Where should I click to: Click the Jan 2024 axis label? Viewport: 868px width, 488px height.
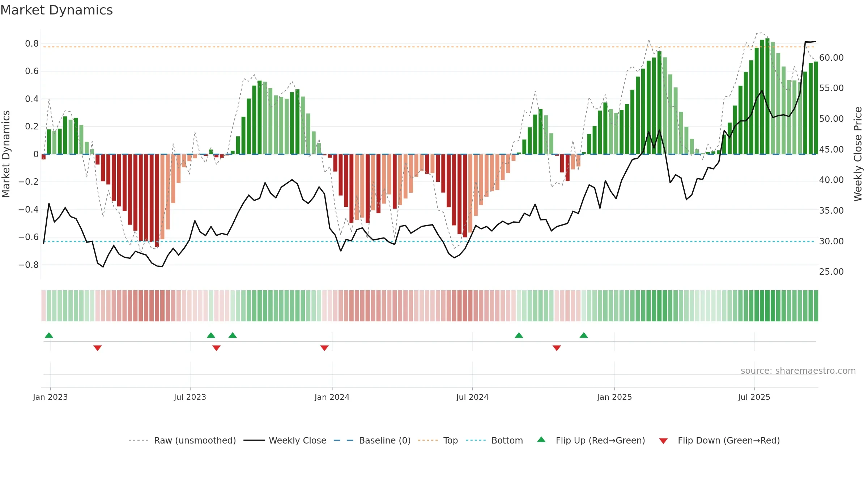(x=332, y=397)
